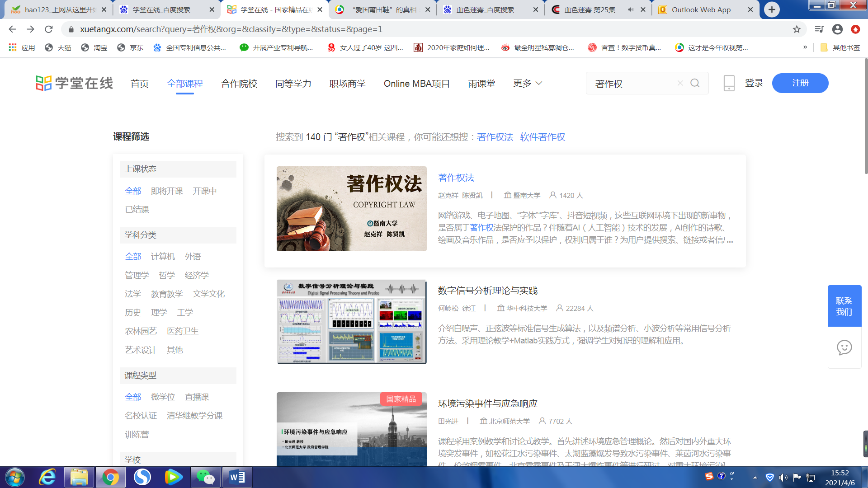Open course 数字信号分析理论与实践
This screenshot has width=868, height=488.
tap(488, 291)
